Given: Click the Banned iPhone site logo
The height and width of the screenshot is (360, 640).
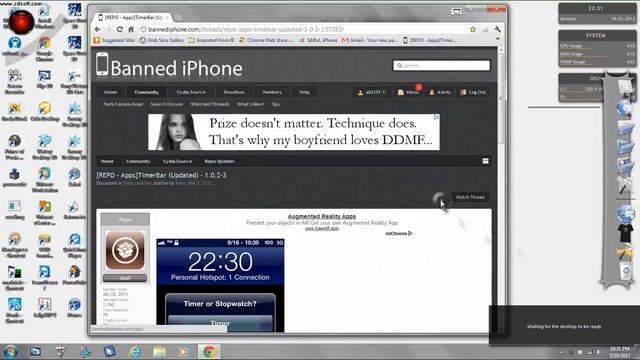Looking at the screenshot, I should (169, 66).
